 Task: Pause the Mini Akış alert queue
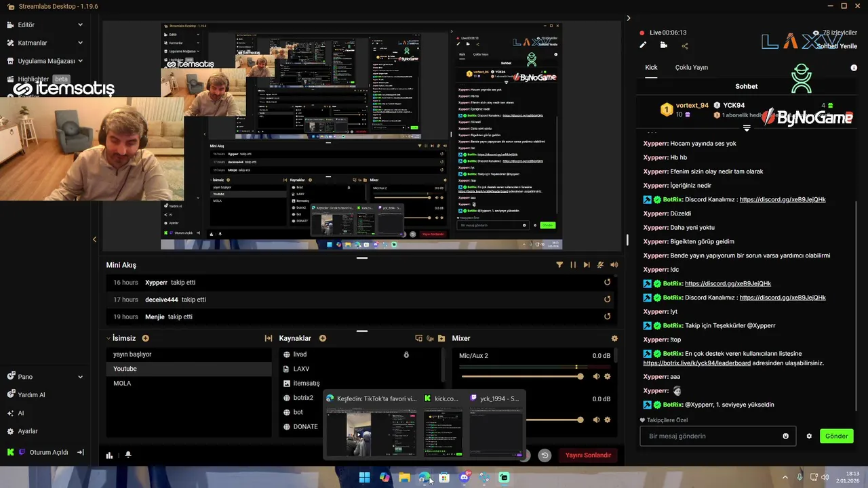(x=573, y=265)
